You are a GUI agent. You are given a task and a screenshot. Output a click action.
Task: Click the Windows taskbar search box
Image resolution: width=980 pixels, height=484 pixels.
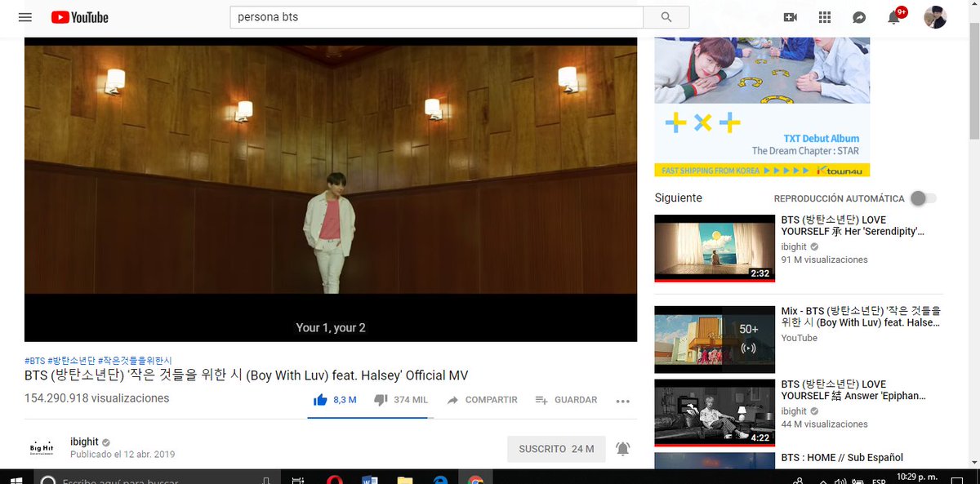point(155,478)
